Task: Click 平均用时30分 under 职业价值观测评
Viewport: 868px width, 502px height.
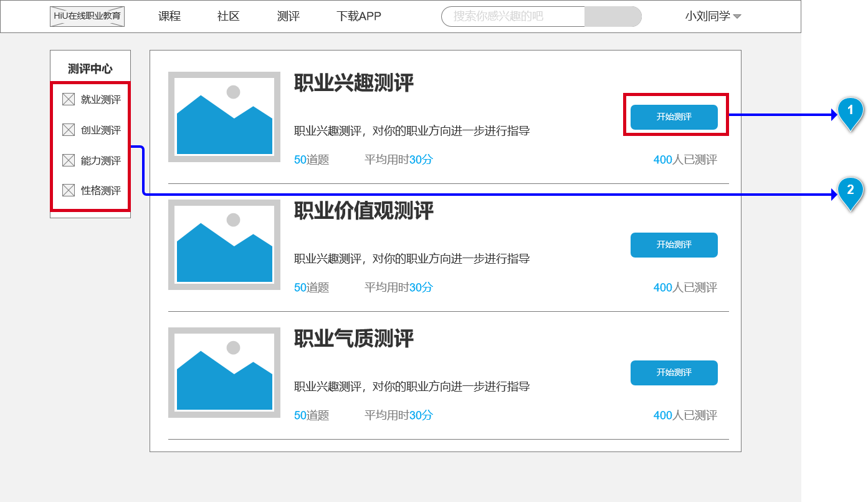Action: 399,287
